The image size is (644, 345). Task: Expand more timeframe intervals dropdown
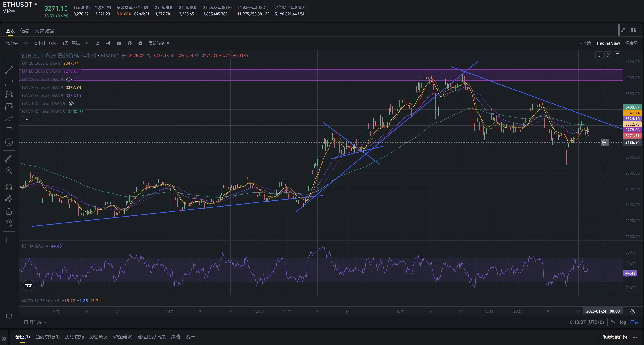coord(87,43)
